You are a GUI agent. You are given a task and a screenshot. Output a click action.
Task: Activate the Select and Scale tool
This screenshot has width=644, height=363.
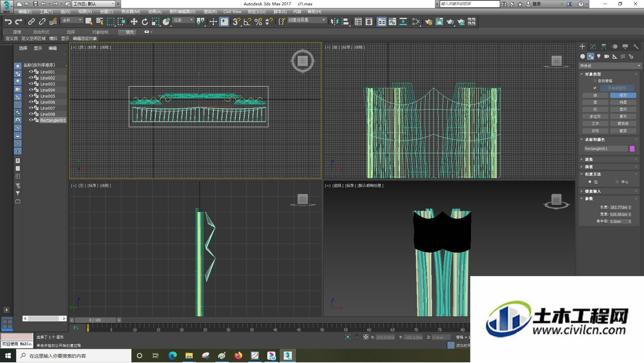coord(155,22)
